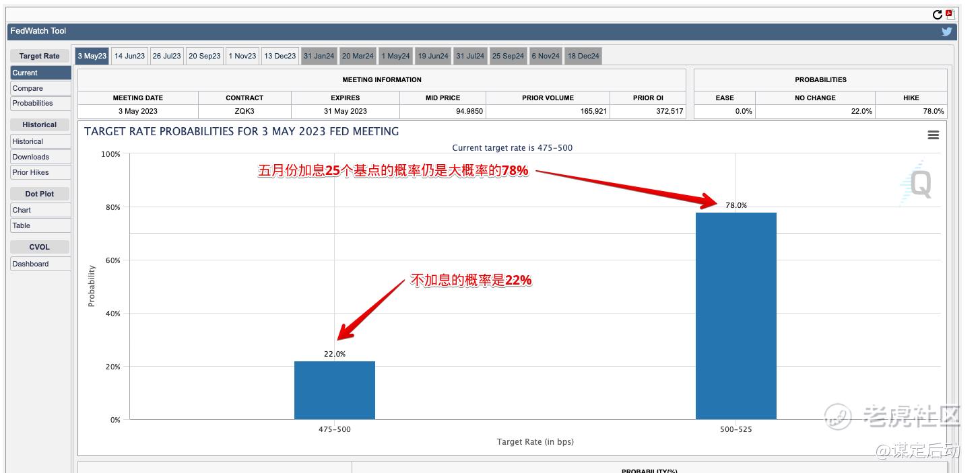Open the CVOL Dashboard item
This screenshot has height=473, width=980.
[40, 264]
